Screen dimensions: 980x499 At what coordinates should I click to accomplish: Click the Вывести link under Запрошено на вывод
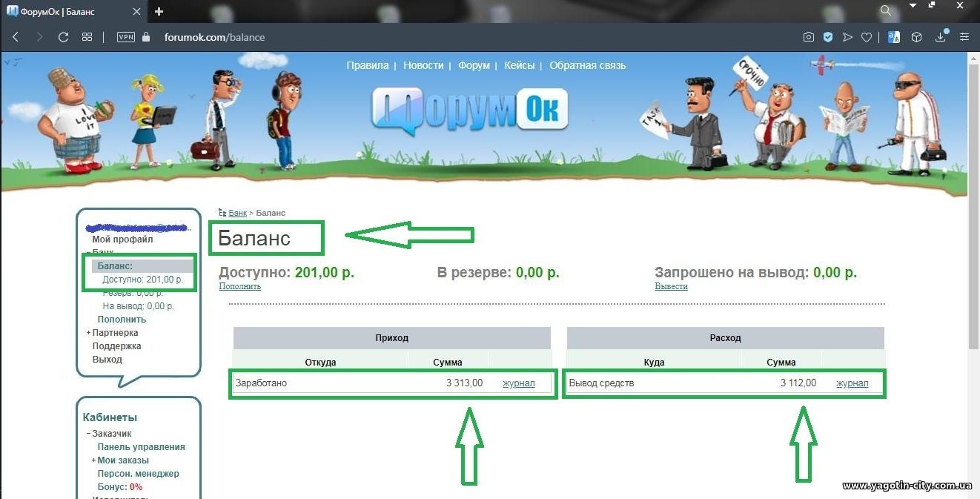(x=671, y=286)
